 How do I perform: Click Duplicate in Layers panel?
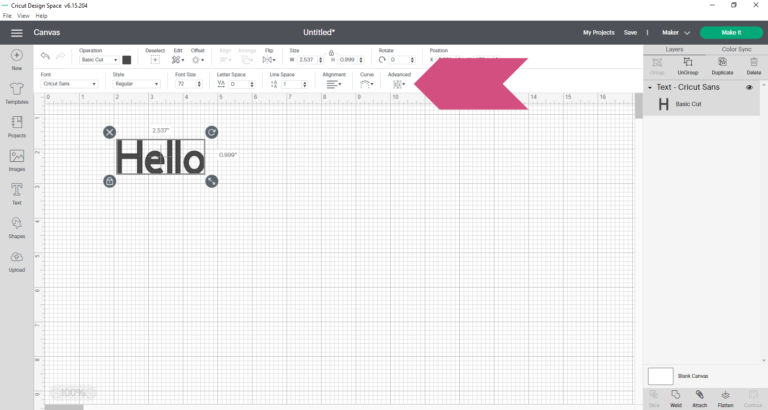(724, 64)
